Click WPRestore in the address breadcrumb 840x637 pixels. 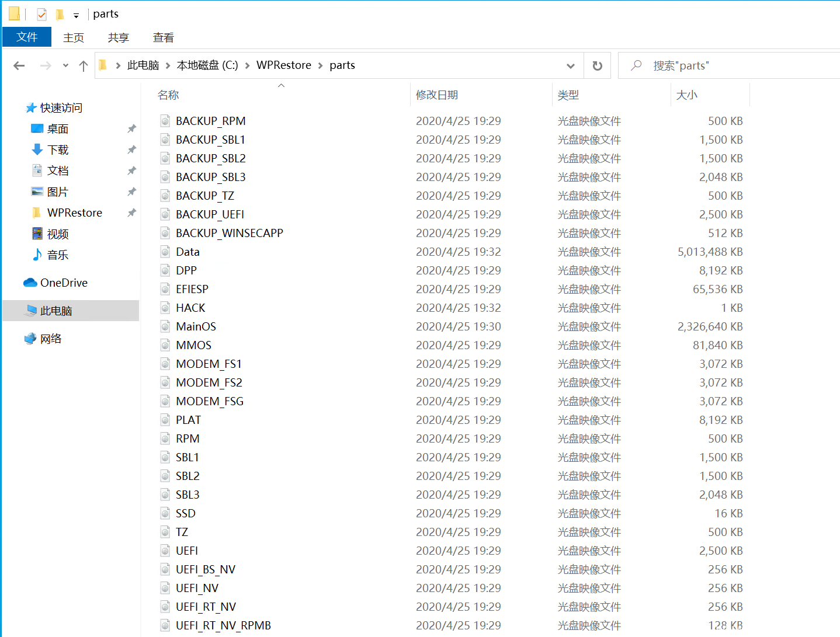pos(284,65)
